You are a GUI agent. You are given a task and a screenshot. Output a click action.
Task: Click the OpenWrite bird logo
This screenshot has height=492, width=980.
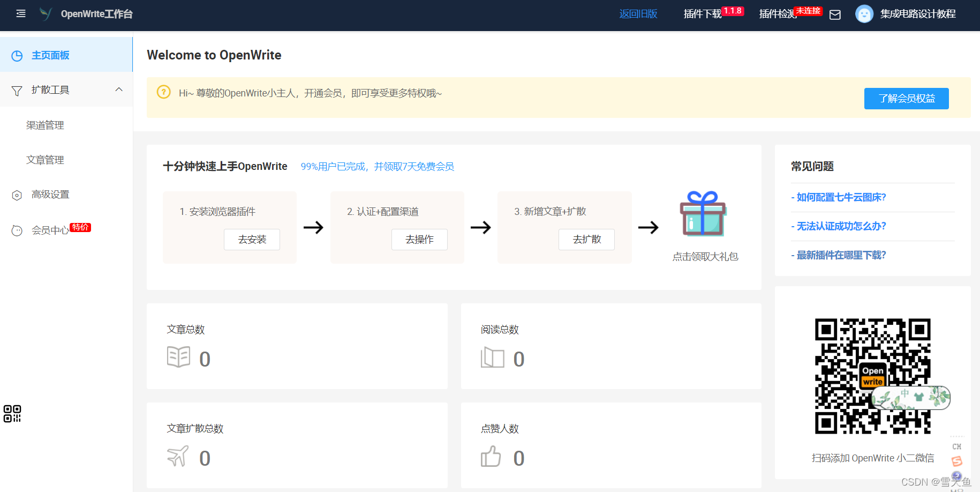click(46, 14)
